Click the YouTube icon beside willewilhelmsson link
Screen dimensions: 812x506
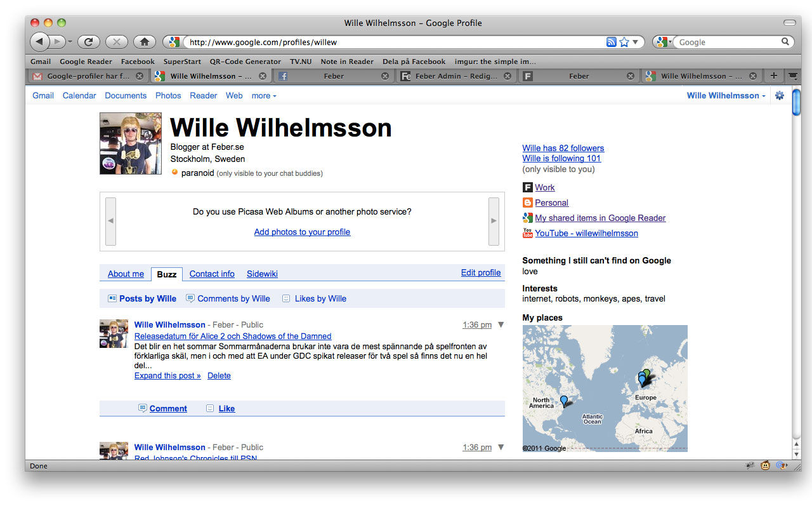click(x=527, y=233)
